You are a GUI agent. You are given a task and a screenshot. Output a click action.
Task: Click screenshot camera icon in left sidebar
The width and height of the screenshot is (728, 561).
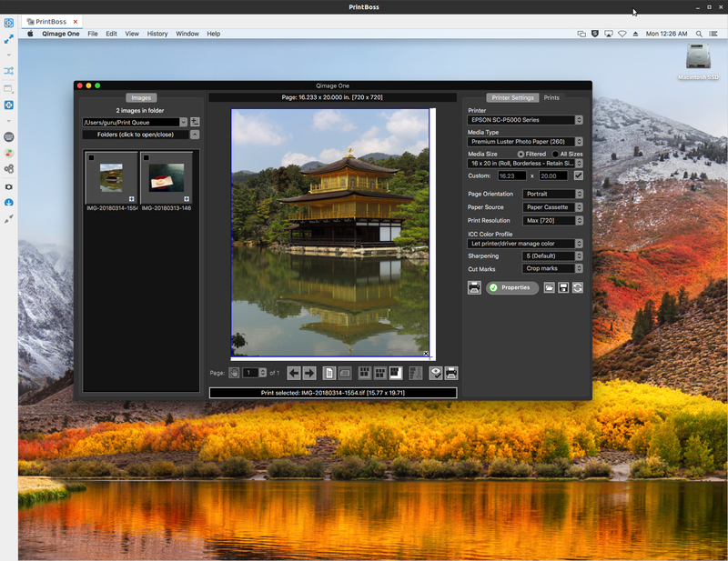[9, 187]
